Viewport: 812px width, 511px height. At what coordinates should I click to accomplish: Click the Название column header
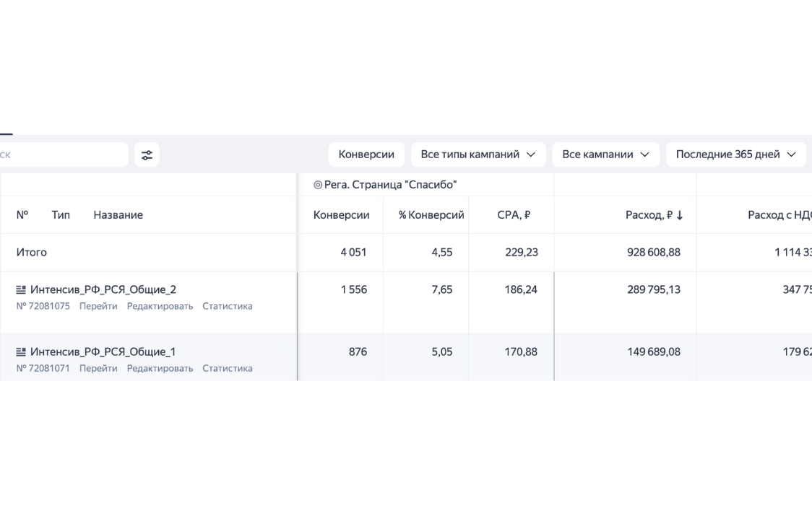118,215
